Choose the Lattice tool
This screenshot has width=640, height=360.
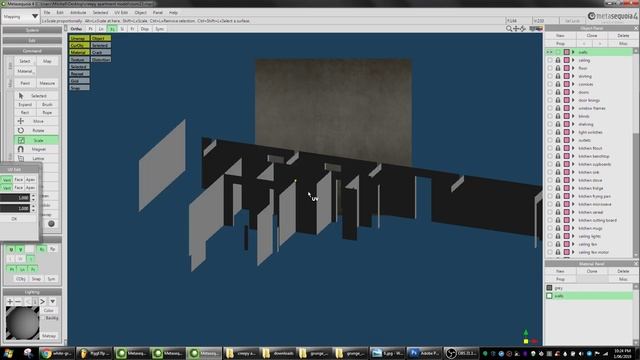pos(36,158)
